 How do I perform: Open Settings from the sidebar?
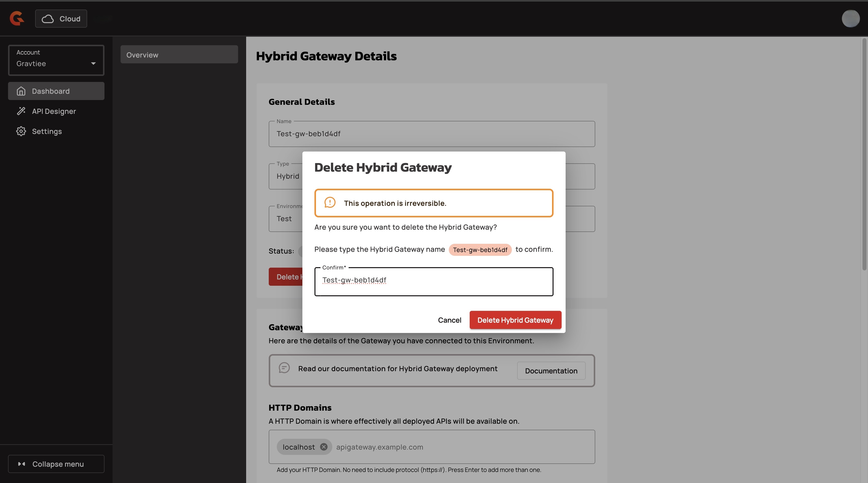coord(46,131)
